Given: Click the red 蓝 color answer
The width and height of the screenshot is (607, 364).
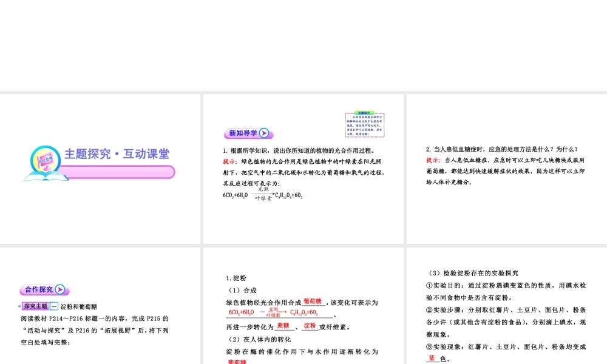Looking at the screenshot, I should point(432,359).
